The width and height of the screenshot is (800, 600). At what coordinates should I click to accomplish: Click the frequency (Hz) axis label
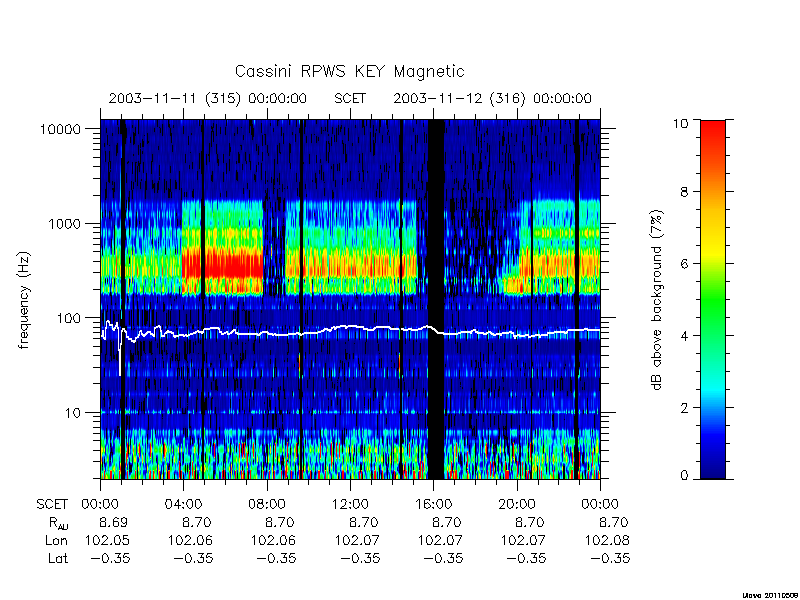coord(24,300)
